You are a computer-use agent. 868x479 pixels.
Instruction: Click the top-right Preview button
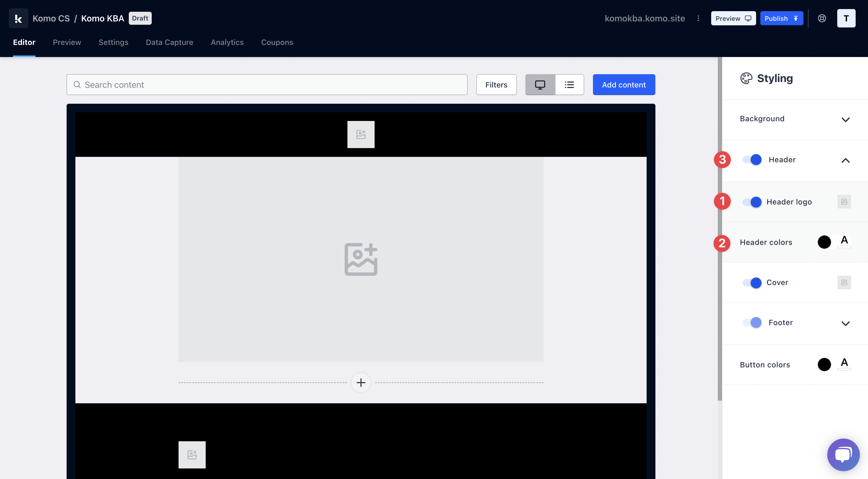[733, 18]
